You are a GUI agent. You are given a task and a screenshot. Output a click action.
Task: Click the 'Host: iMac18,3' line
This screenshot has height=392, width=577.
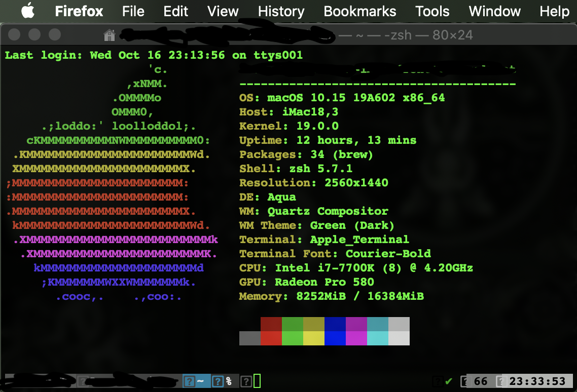point(288,112)
